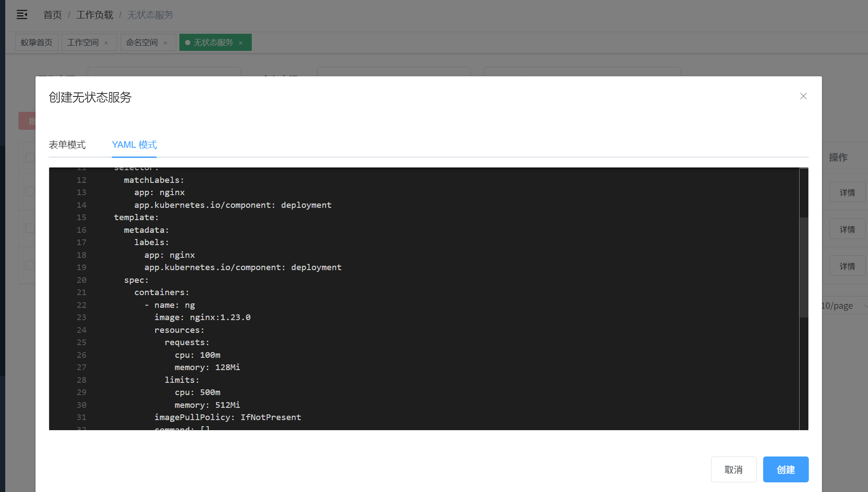Close the create stateless service dialog
The height and width of the screenshot is (492, 868).
(803, 96)
